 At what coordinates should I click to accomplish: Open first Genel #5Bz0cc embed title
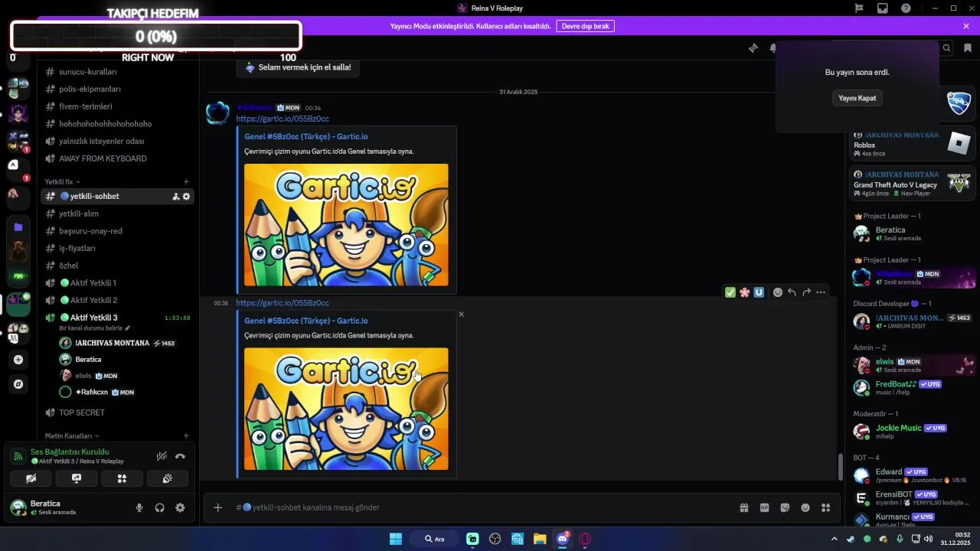[x=306, y=136]
